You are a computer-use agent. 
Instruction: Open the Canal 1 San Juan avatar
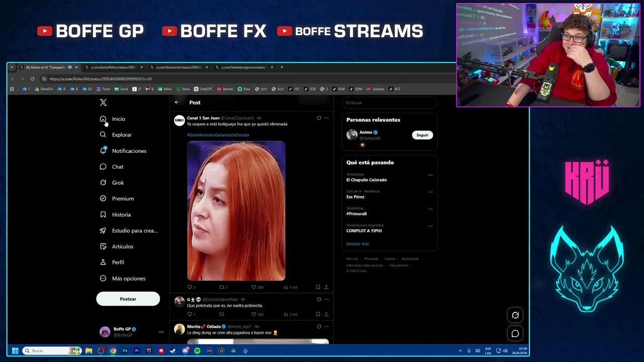coord(179,120)
